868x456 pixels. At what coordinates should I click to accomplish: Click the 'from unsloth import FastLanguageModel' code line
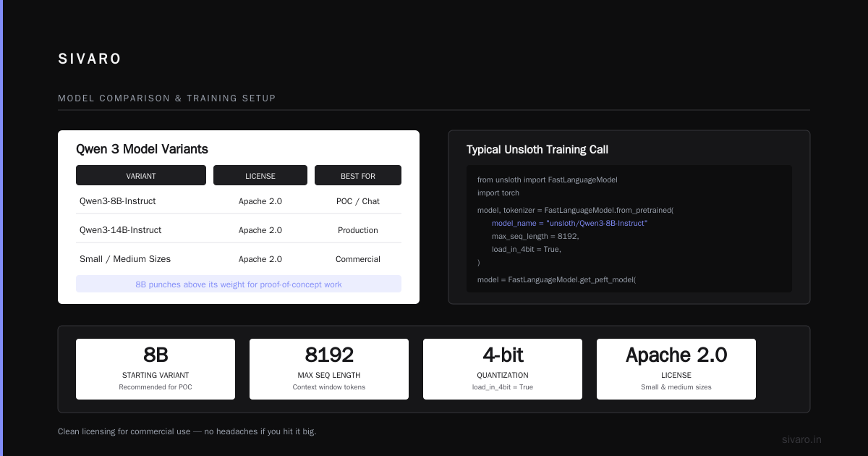point(548,180)
